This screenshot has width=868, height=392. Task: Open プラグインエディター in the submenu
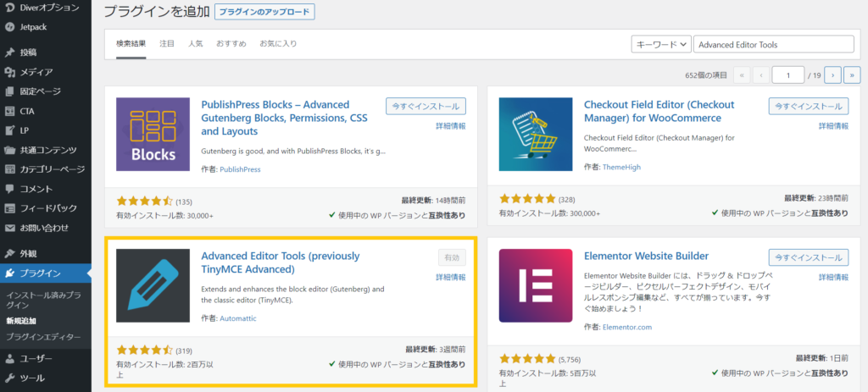click(43, 337)
